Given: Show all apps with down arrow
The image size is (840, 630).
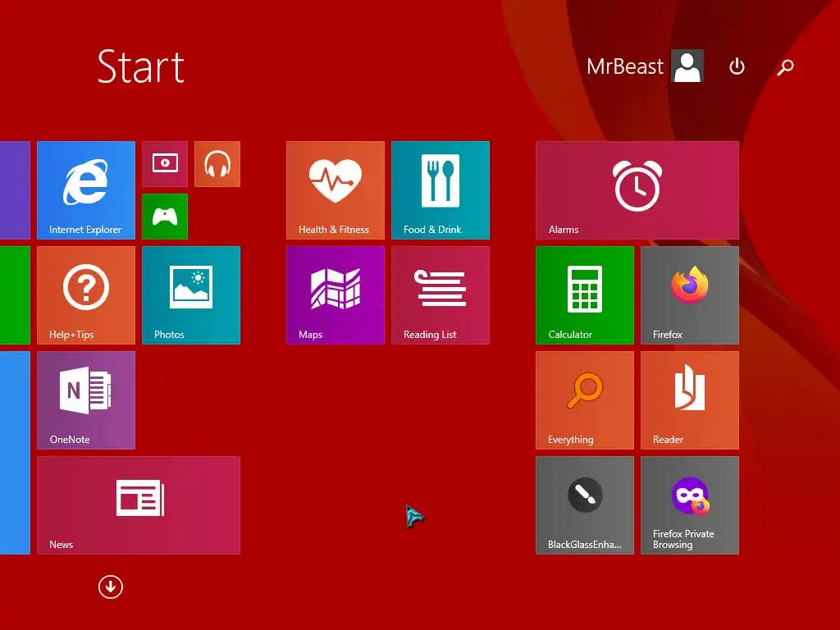Looking at the screenshot, I should pyautogui.click(x=111, y=587).
